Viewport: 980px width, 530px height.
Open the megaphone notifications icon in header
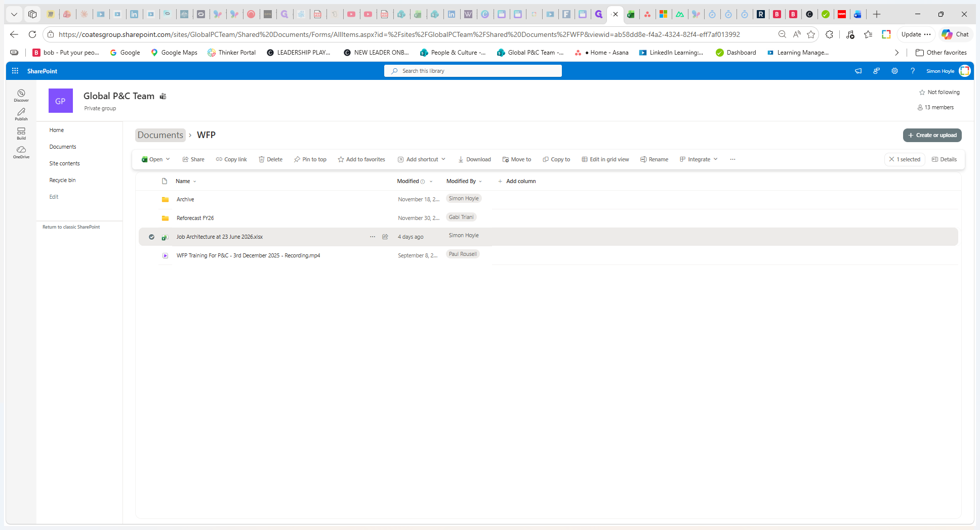tap(858, 71)
